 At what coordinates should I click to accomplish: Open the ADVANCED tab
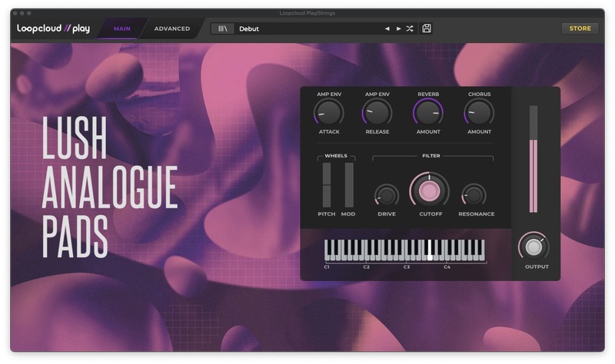[171, 28]
